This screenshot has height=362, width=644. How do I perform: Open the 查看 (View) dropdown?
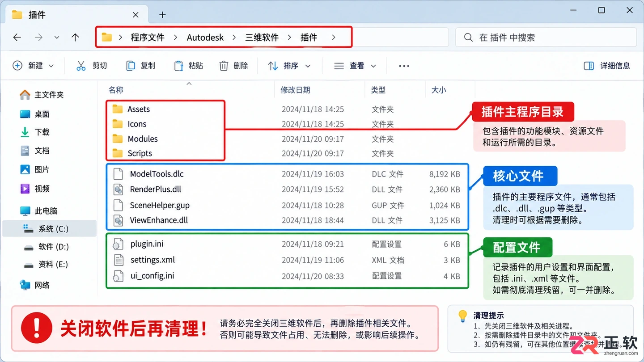(355, 66)
